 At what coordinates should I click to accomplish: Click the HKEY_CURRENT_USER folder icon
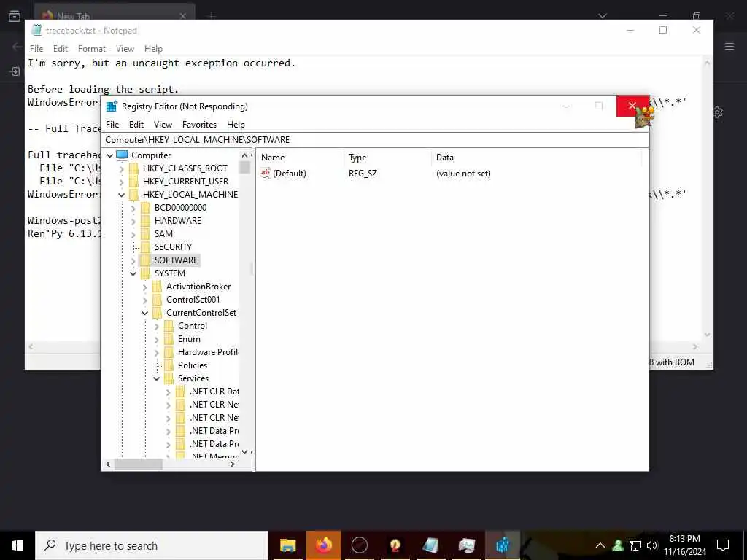click(x=134, y=182)
